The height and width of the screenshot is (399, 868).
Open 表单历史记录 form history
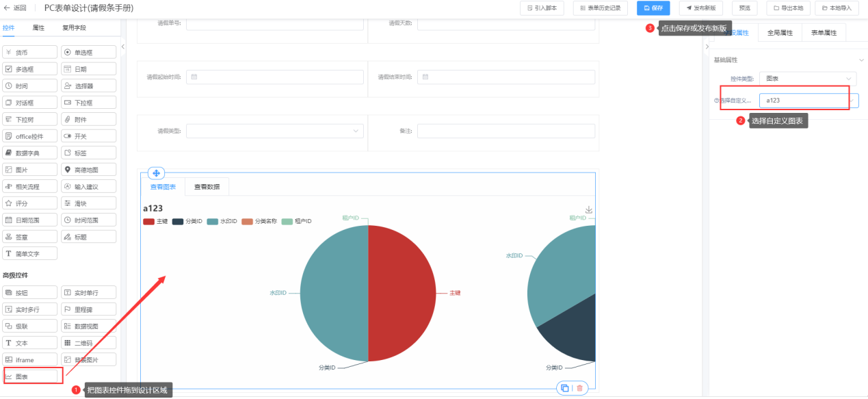[x=600, y=8]
